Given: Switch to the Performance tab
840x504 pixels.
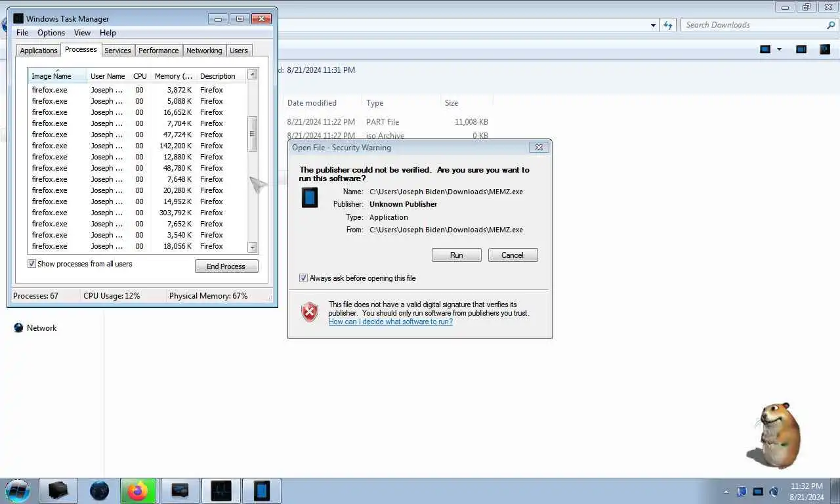Looking at the screenshot, I should coord(158,51).
